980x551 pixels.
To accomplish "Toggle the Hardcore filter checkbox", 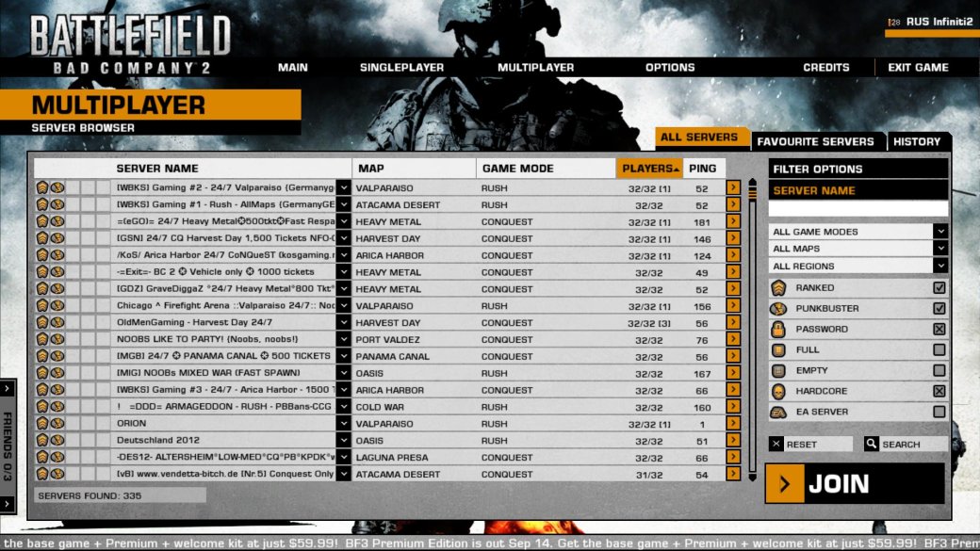I will [939, 391].
